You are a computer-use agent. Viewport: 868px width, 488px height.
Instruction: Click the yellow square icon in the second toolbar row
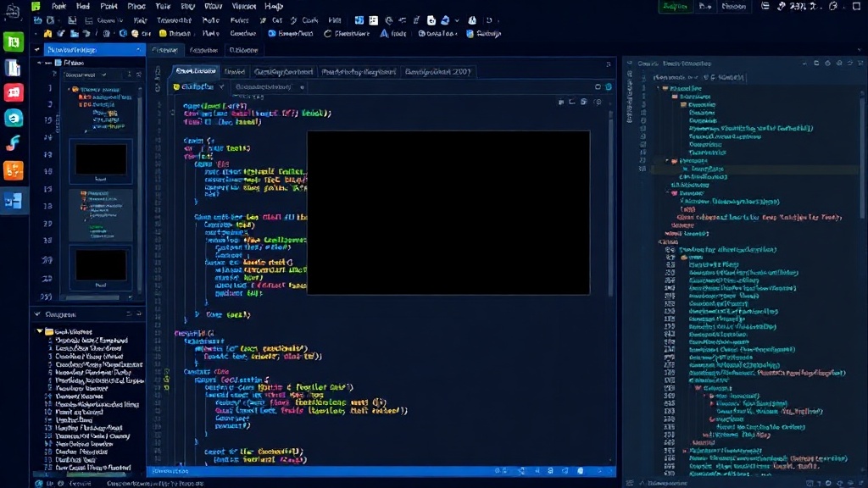pyautogui.click(x=163, y=34)
